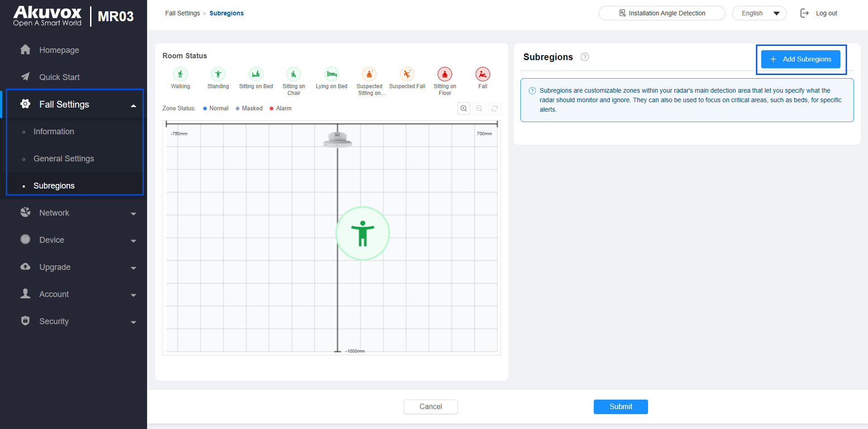
Task: Click the Submit button
Action: pyautogui.click(x=620, y=406)
